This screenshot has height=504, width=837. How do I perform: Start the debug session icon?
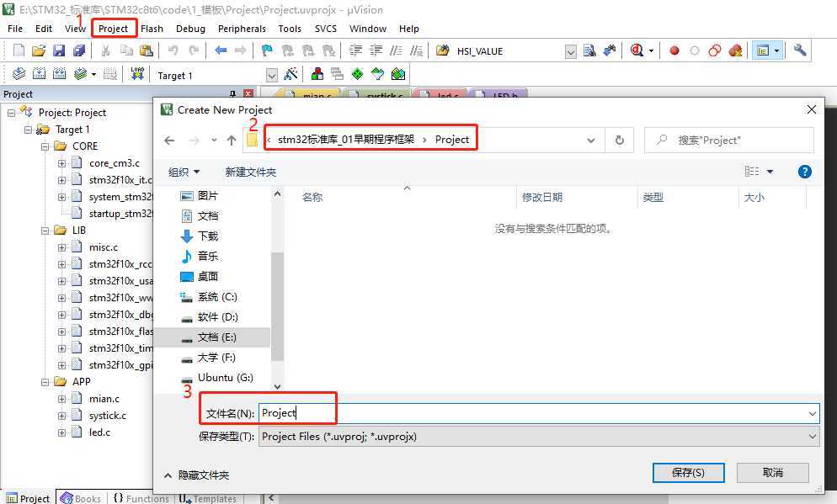point(637,50)
